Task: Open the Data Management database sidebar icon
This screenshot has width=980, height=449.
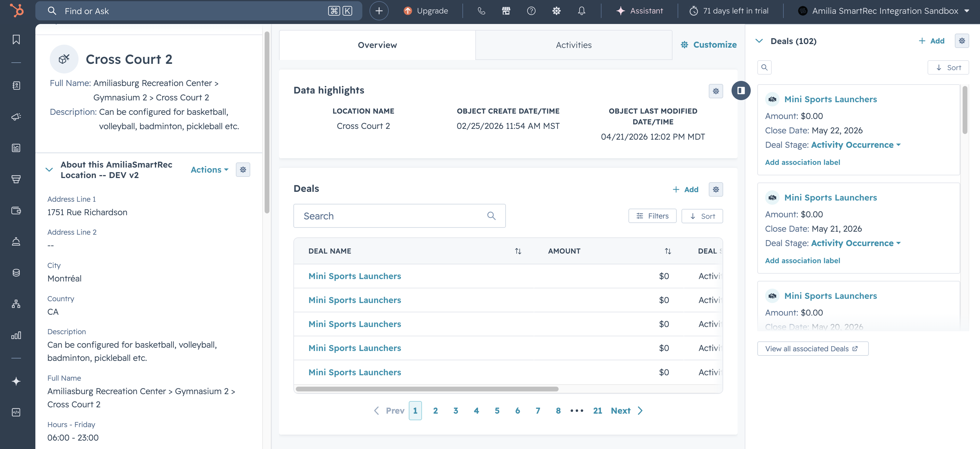Action: [16, 273]
